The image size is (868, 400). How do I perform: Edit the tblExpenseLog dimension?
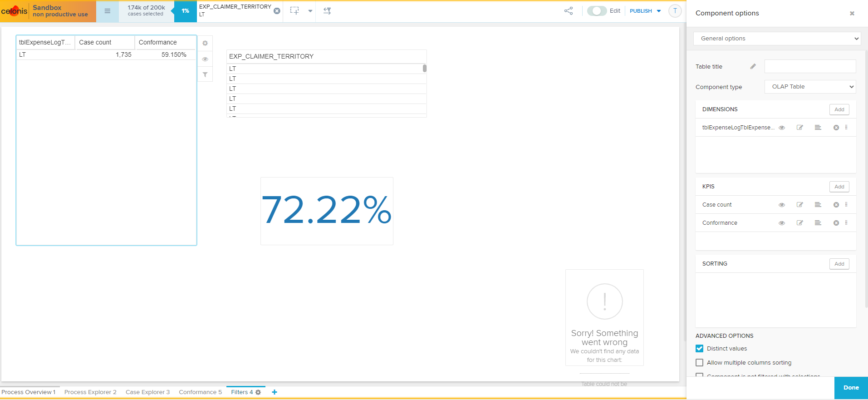coord(800,128)
